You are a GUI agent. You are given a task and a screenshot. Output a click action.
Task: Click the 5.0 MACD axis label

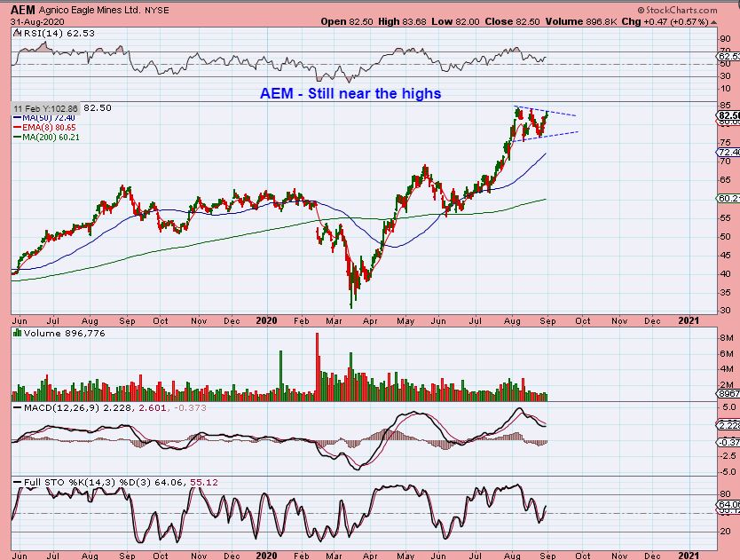(x=728, y=407)
